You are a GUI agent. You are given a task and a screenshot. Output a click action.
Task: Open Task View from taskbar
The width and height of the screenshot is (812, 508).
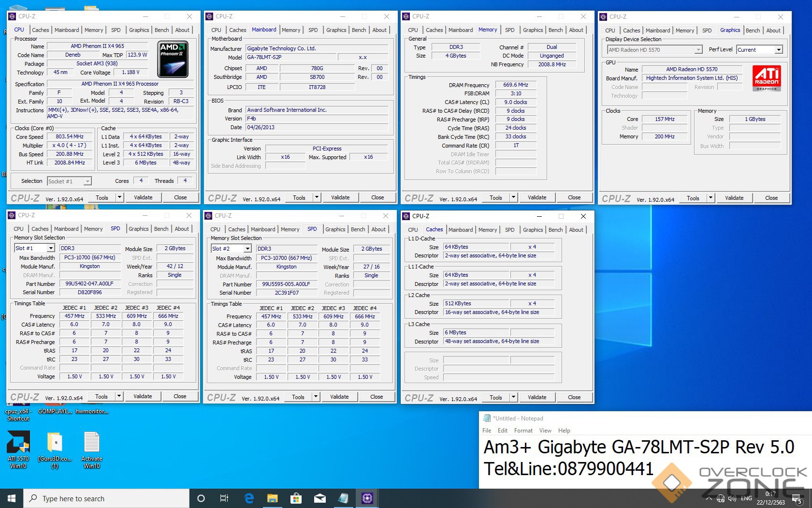(224, 498)
